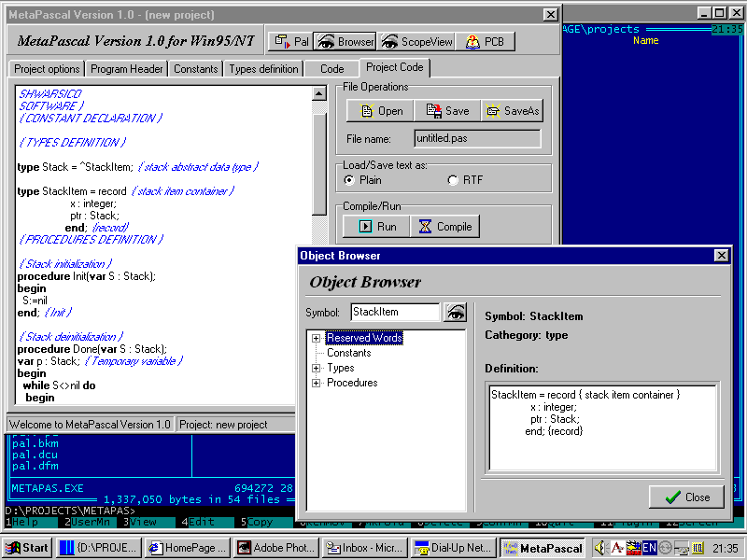The image size is (747, 560).
Task: Click the eye lookup icon beside Symbol field
Action: 455,313
